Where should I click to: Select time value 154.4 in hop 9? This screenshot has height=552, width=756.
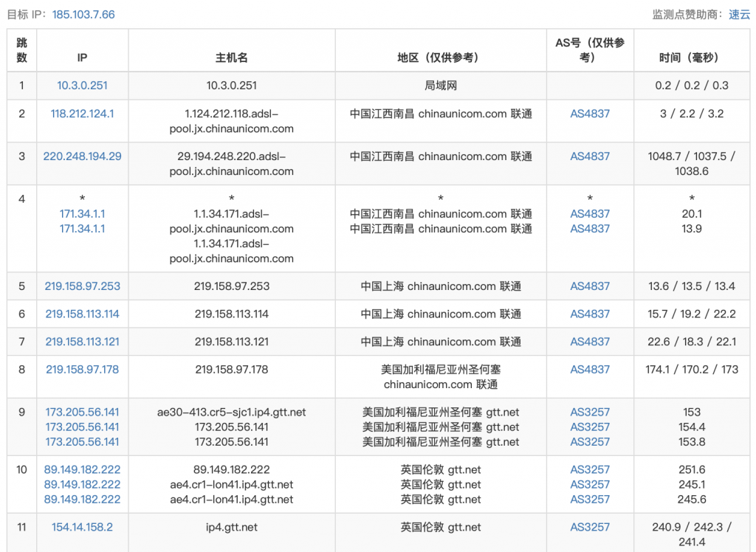tap(691, 427)
